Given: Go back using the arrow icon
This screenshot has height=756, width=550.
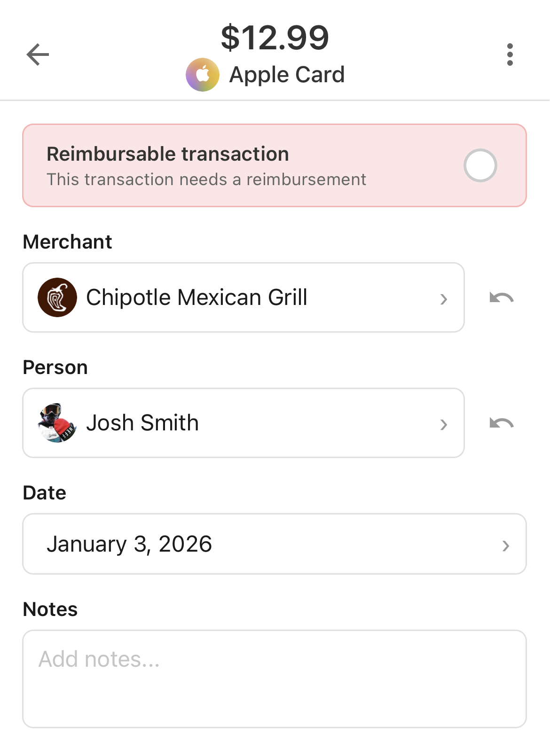Looking at the screenshot, I should point(38,55).
